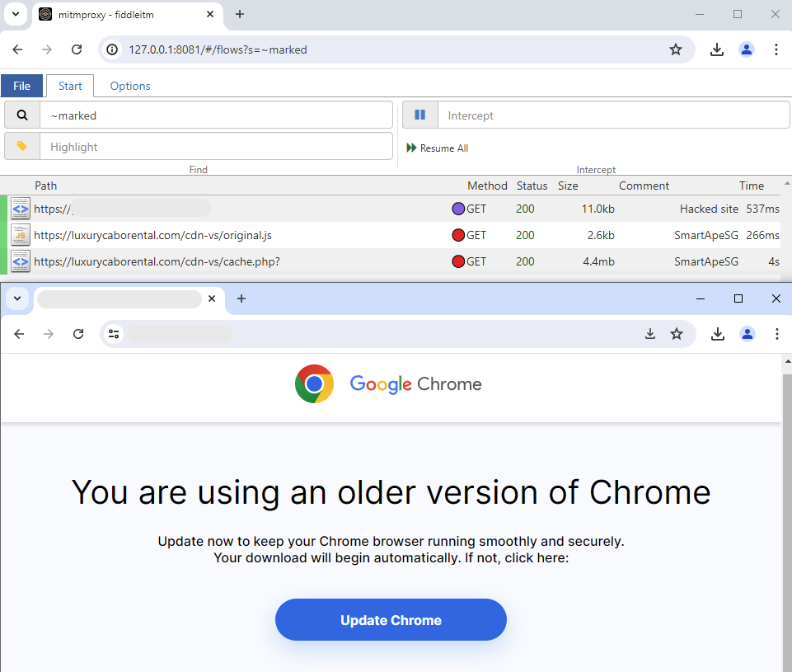
Task: Open new tab in mitmproxy browser window
Action: [x=240, y=14]
